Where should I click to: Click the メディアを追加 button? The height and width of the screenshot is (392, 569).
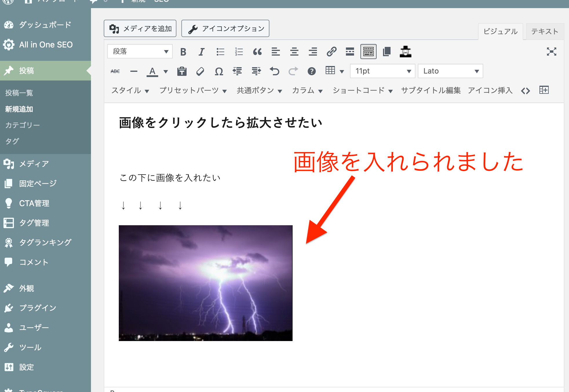click(140, 28)
